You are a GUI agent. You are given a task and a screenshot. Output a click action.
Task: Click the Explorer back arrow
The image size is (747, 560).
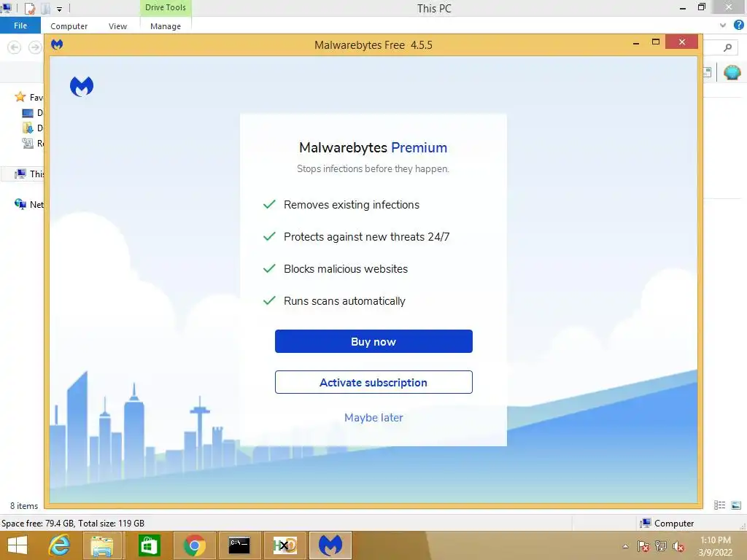(x=15, y=47)
